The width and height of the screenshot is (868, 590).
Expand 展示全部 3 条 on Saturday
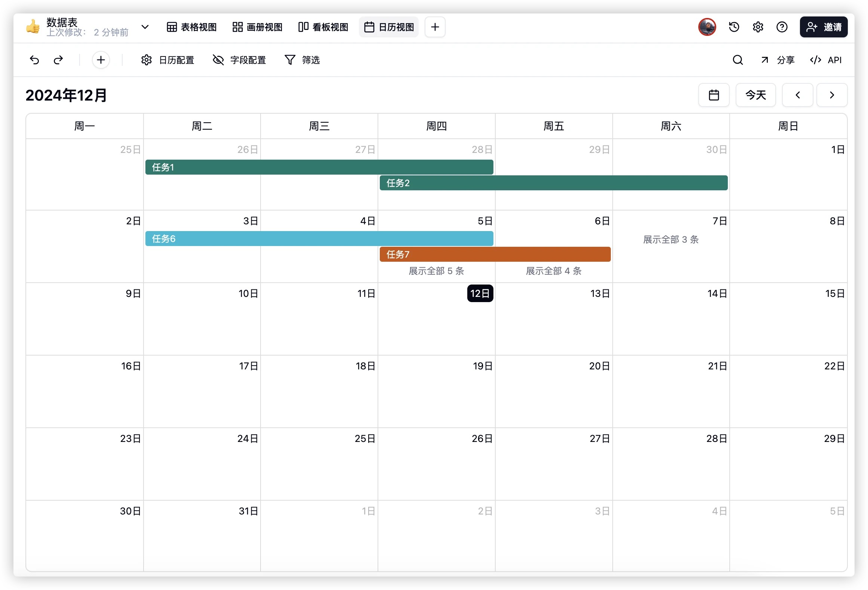pos(671,239)
